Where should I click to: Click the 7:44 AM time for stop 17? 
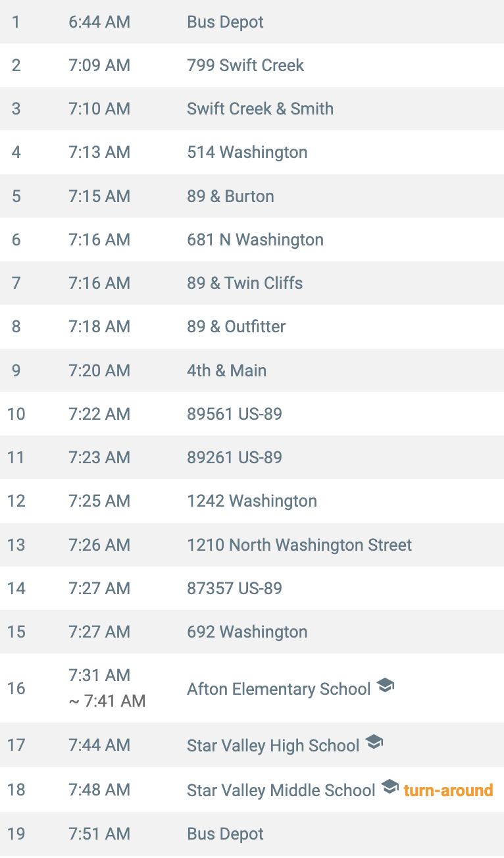pyautogui.click(x=99, y=745)
